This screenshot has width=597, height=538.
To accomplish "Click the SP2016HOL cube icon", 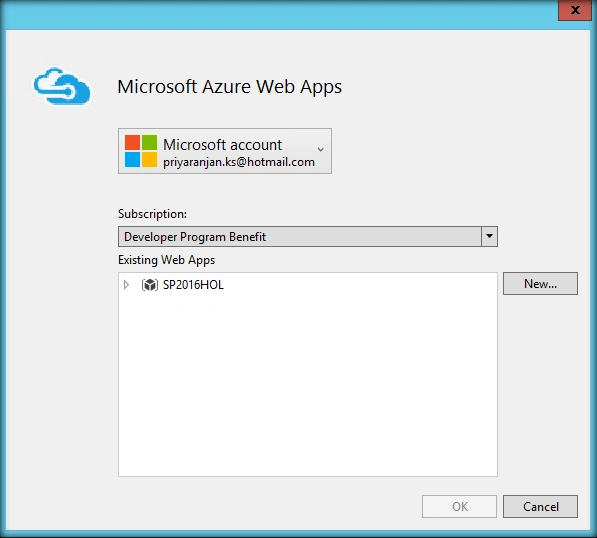I will coord(150,284).
